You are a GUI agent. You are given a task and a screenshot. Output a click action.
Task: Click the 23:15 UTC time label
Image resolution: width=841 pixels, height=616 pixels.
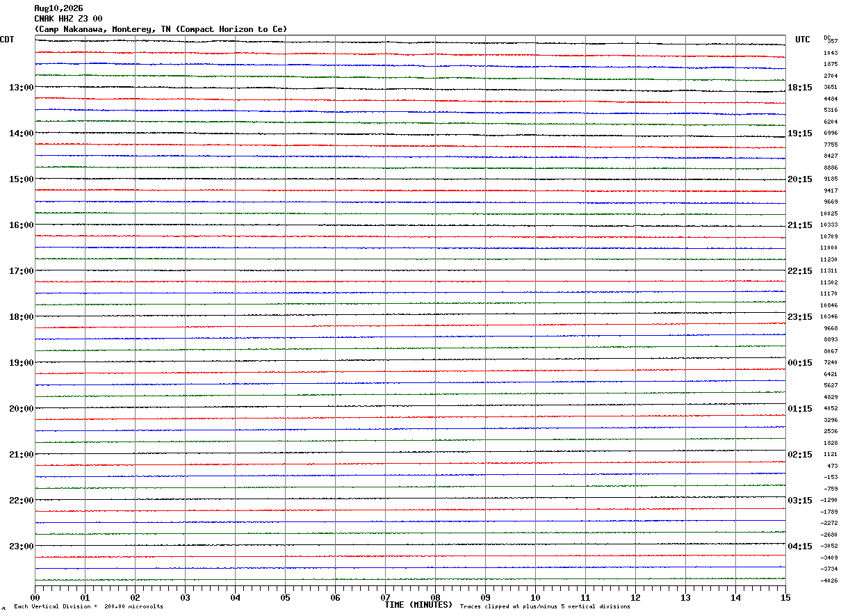click(x=800, y=317)
